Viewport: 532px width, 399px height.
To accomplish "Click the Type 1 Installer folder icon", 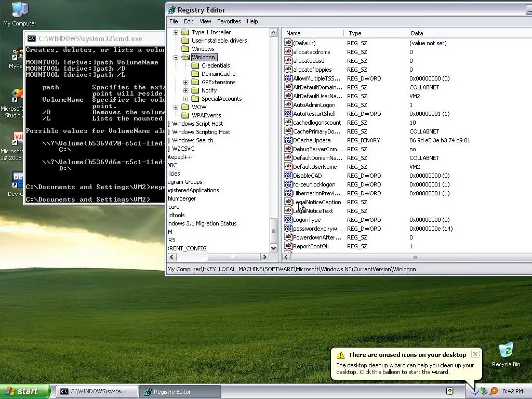I will coord(185,32).
